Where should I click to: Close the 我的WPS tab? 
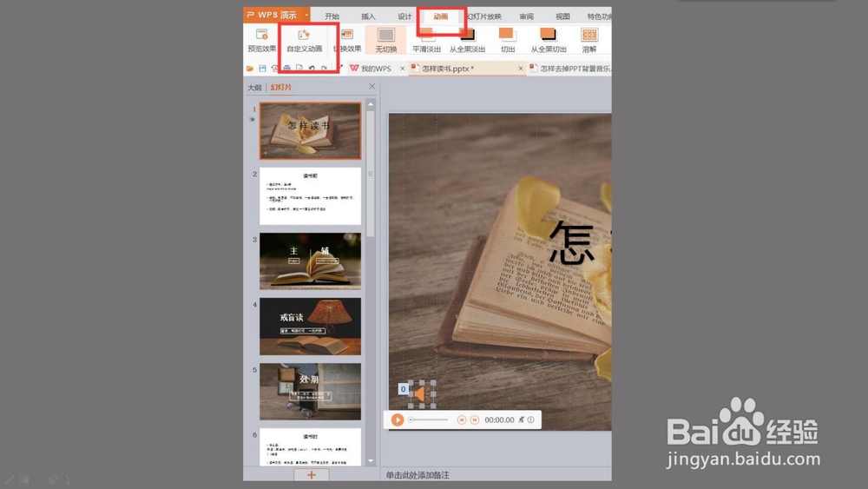403,69
